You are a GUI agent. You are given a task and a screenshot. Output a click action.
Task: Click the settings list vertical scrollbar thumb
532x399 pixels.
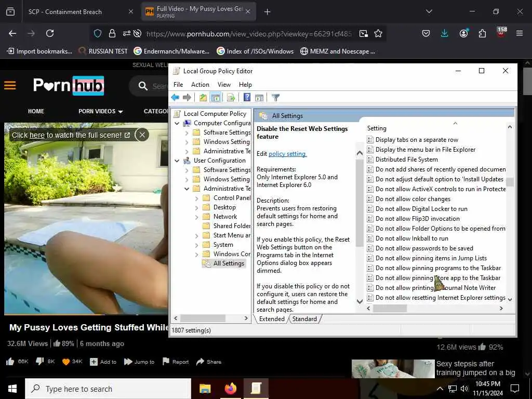pyautogui.click(x=510, y=182)
